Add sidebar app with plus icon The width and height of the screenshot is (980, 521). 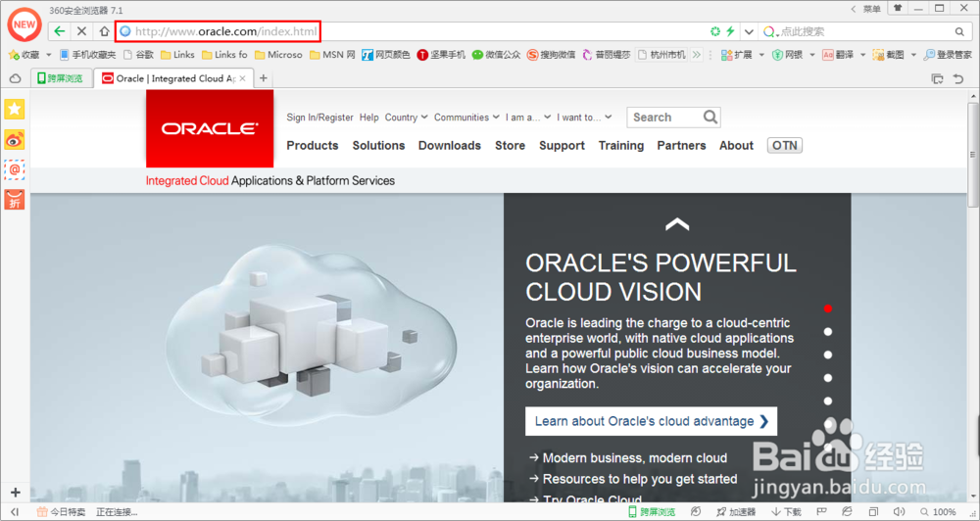(15, 493)
